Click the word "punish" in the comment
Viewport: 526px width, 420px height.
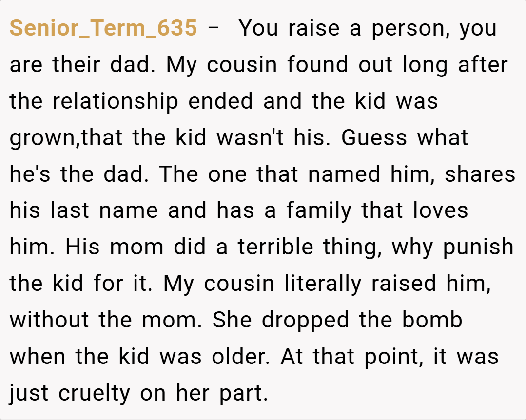click(x=478, y=247)
